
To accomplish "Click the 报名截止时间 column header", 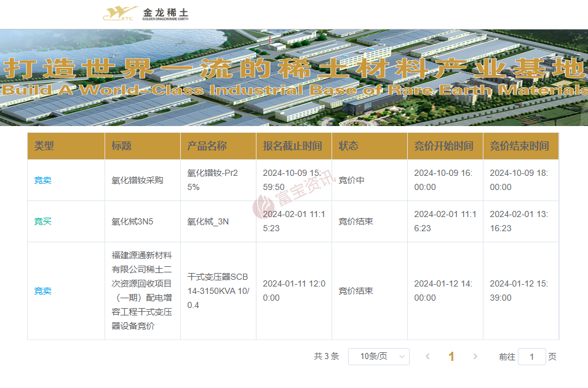I will tap(293, 146).
